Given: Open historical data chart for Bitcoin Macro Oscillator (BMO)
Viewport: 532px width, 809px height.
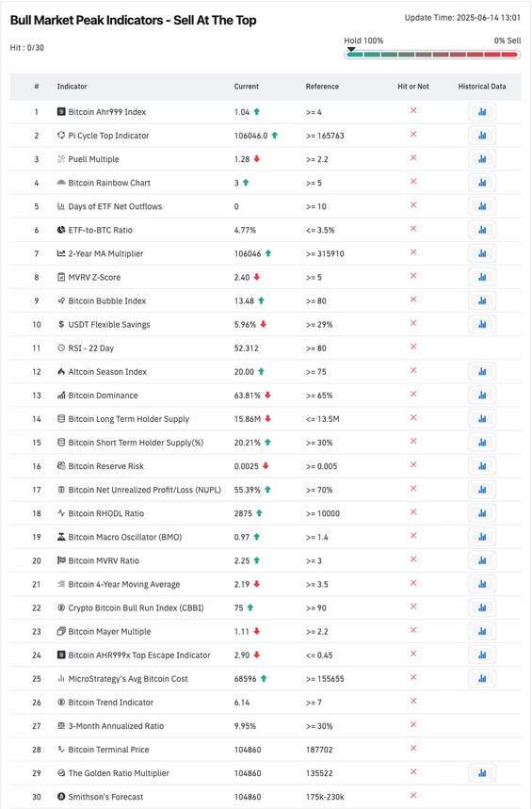Looking at the screenshot, I should (x=482, y=537).
